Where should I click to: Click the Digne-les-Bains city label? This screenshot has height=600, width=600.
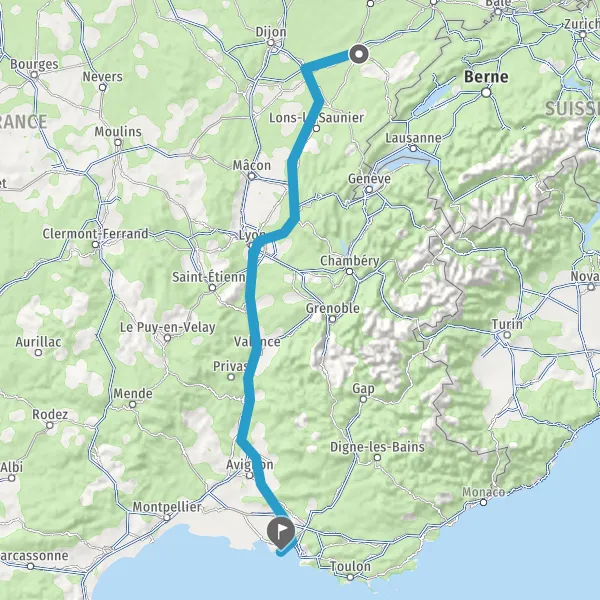377,447
